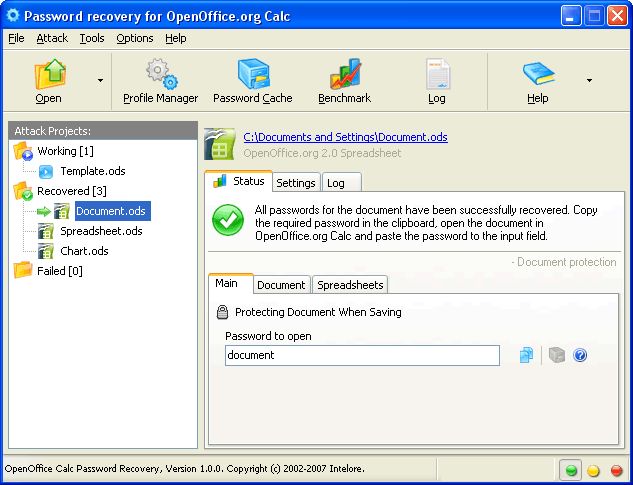Click the Password to open text field
The height and width of the screenshot is (485, 633).
(x=362, y=355)
